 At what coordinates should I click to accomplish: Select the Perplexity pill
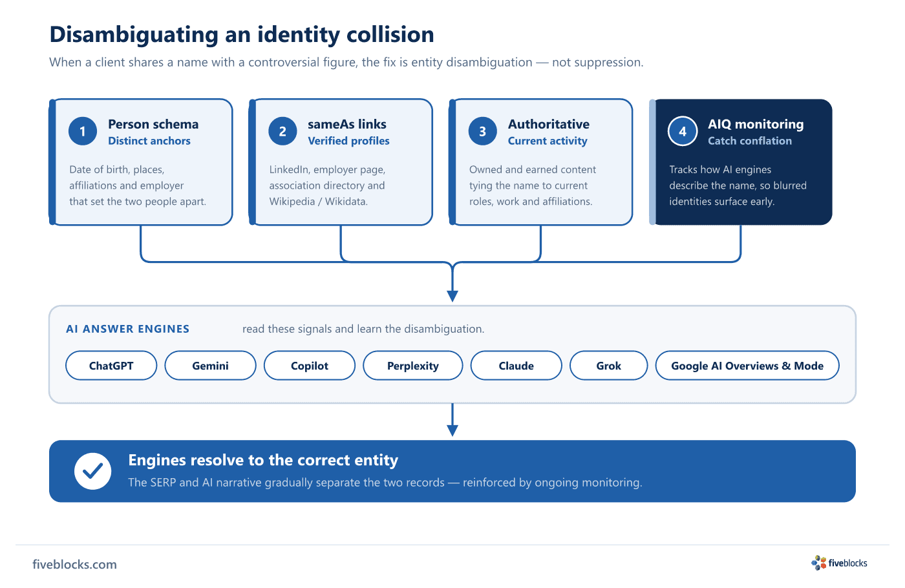pos(413,366)
